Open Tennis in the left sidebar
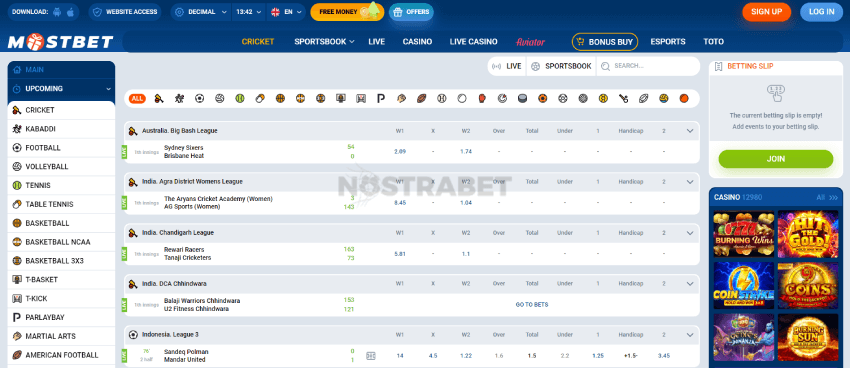850x368 pixels. [61, 185]
